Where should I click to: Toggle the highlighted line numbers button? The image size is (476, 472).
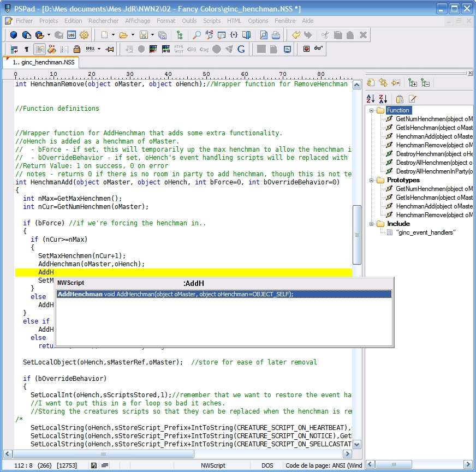click(39, 49)
